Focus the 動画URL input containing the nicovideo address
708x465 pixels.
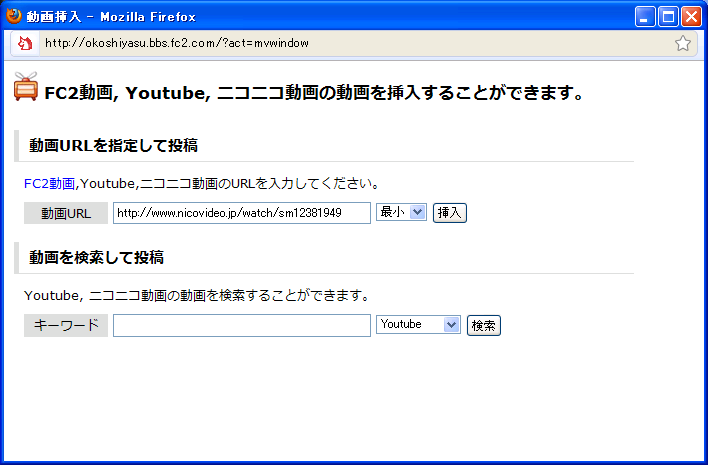(x=241, y=213)
